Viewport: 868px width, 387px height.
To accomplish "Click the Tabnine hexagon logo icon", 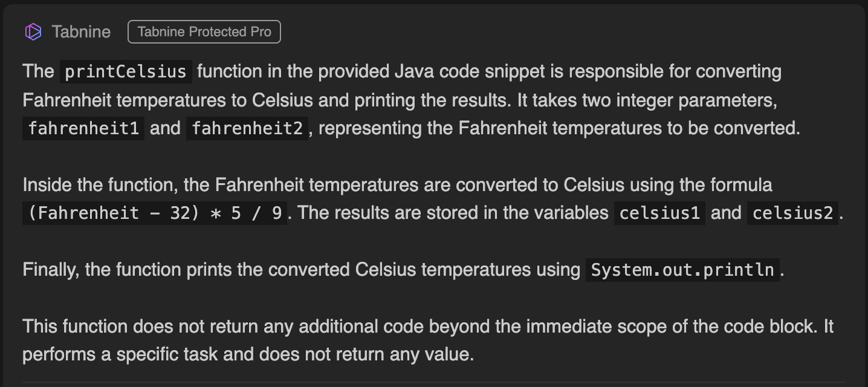I will tap(33, 32).
